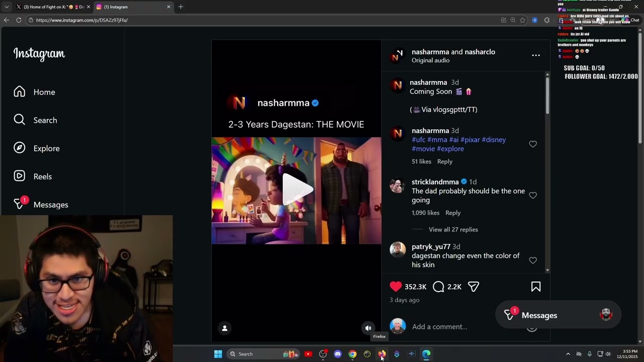The image size is (644, 362).
Task: Open the Windows Start menu
Action: (x=218, y=354)
